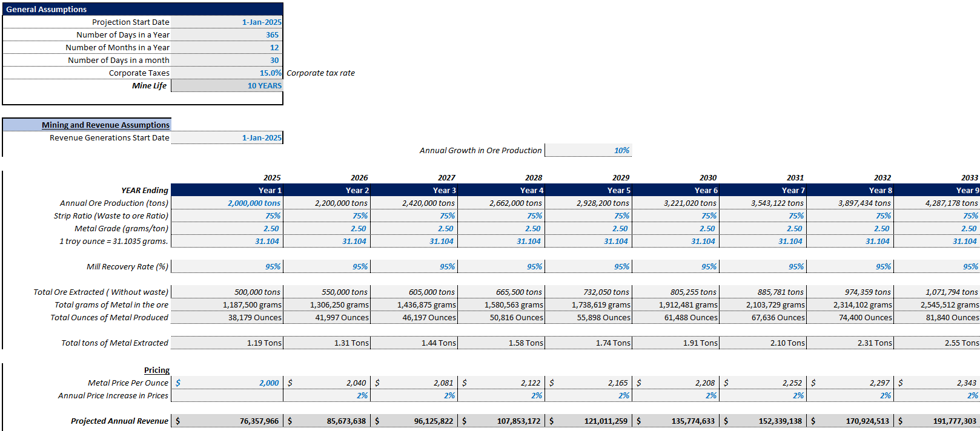The image size is (980, 431).
Task: Click the Total tons of Metal Extracted label
Action: point(114,343)
